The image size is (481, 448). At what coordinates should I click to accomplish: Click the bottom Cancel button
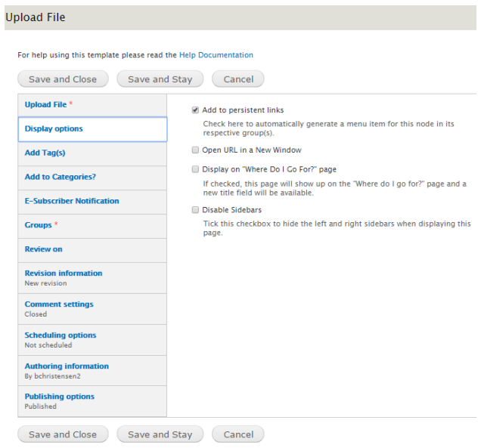click(x=238, y=434)
